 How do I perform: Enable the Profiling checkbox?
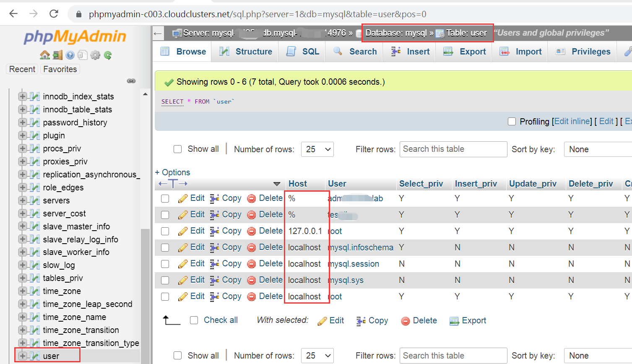(x=512, y=121)
